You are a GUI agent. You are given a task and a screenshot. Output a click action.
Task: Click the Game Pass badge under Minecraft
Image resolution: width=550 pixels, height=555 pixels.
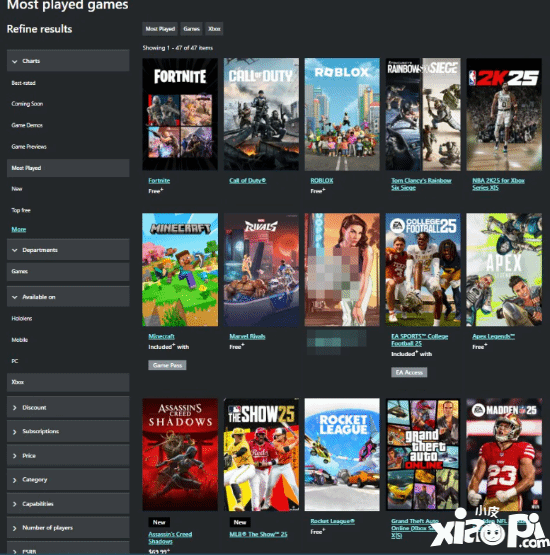(x=167, y=365)
